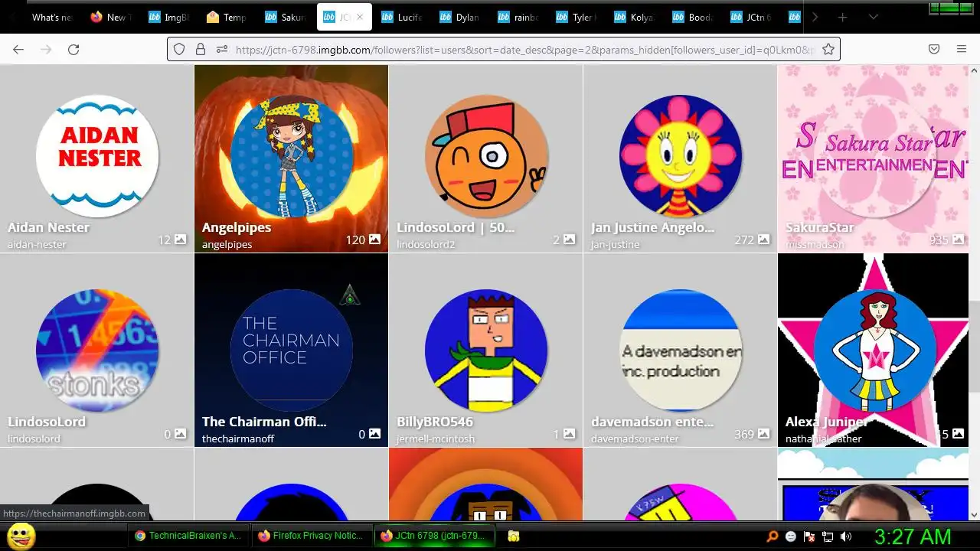Open the smiley face start button
The image size is (980, 551).
pyautogui.click(x=21, y=536)
